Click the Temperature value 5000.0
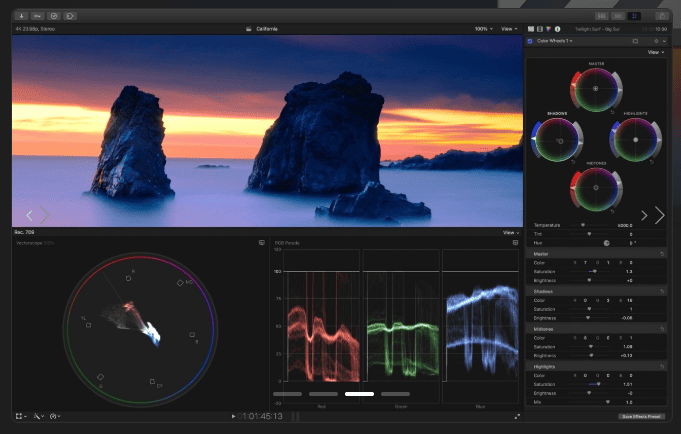Image resolution: width=681 pixels, height=434 pixels. pyautogui.click(x=625, y=226)
